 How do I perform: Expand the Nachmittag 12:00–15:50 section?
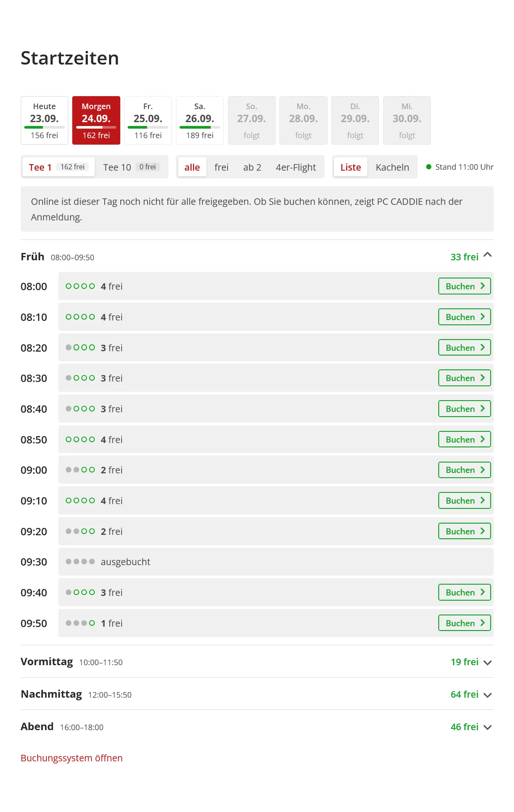[x=257, y=694]
